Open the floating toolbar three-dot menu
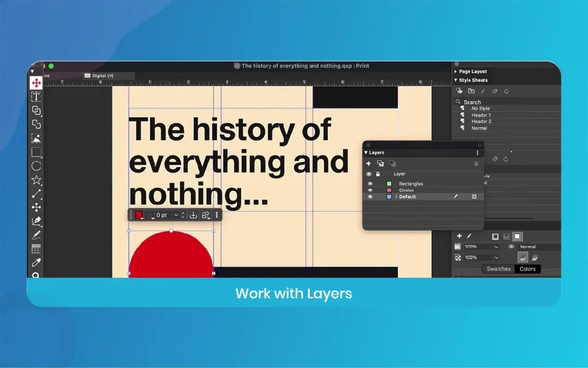The image size is (588, 368). pos(216,215)
